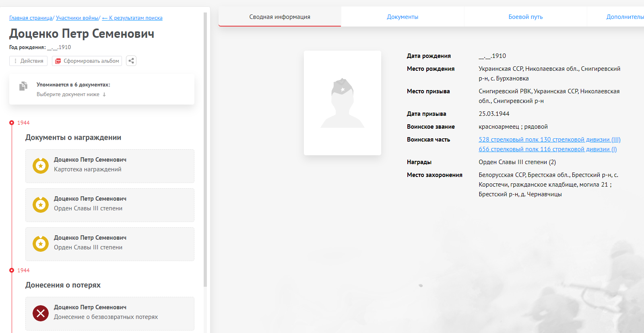Image resolution: width=644 pixels, height=333 pixels.
Task: Switch to the Документы tab
Action: pyautogui.click(x=402, y=17)
